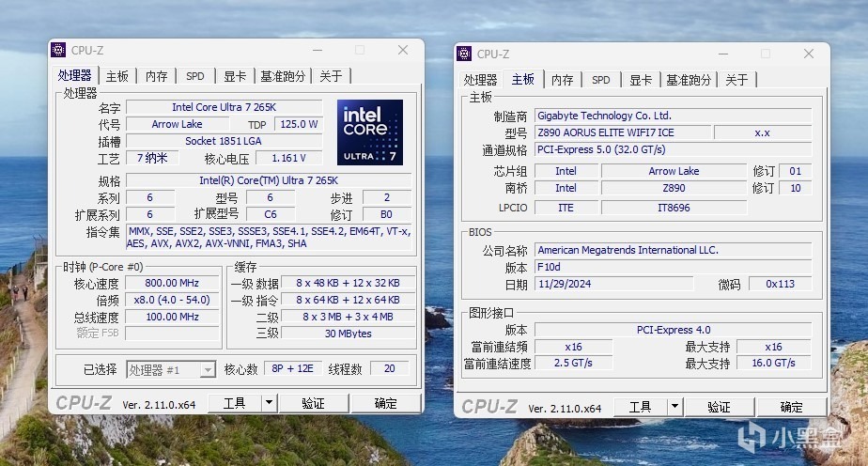Click model Z890 AORUS ELITE WIFI7 ICE

coord(623,132)
